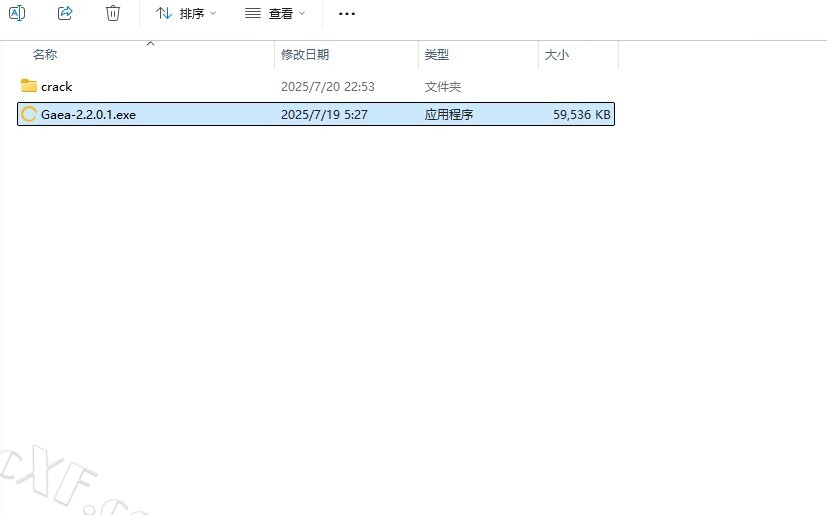Click the Rename toolbar icon
Viewport: 827px width, 515px height.
(x=17, y=13)
